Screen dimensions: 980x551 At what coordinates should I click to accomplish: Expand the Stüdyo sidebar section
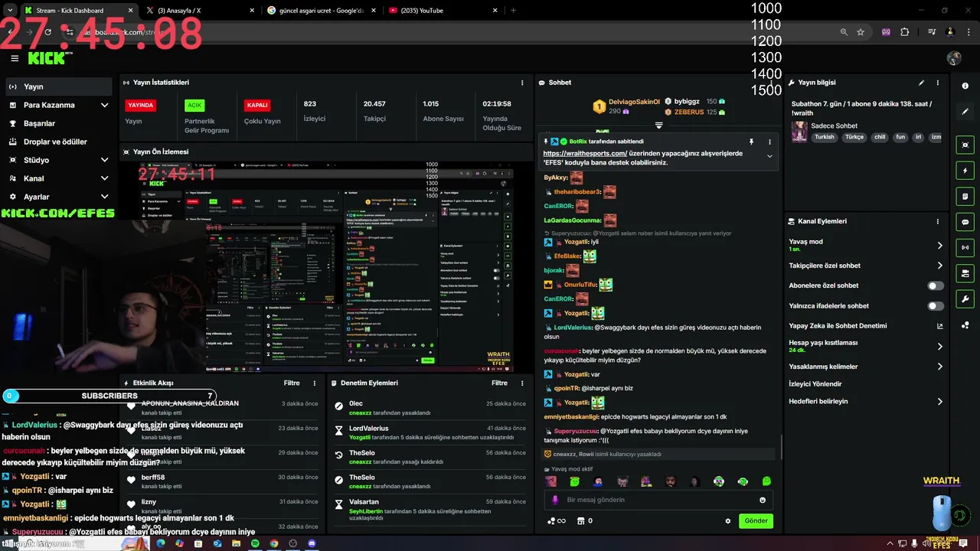tap(104, 160)
